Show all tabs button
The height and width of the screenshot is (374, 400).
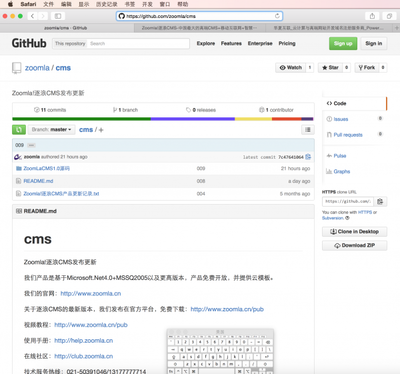(389, 16)
